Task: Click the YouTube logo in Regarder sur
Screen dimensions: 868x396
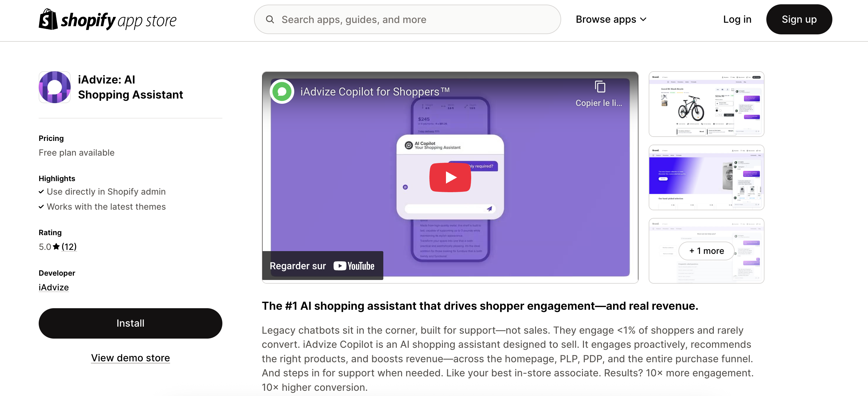Action: point(354,266)
